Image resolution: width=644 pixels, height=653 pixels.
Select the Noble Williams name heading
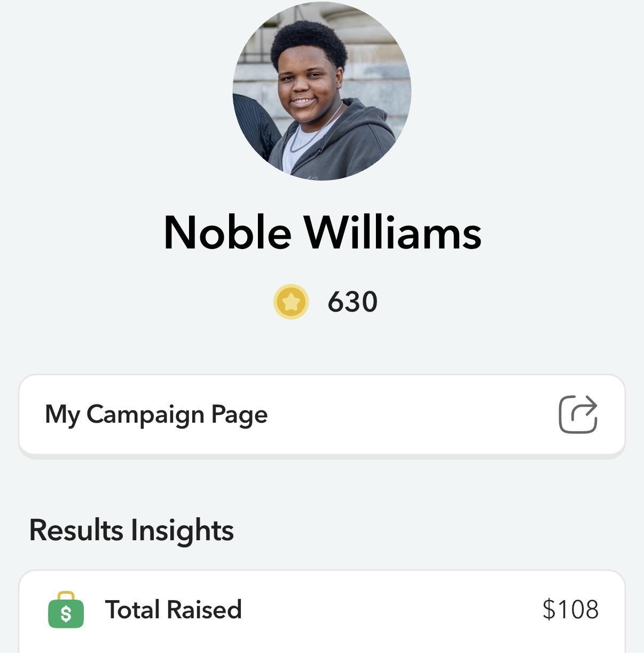tap(322, 232)
